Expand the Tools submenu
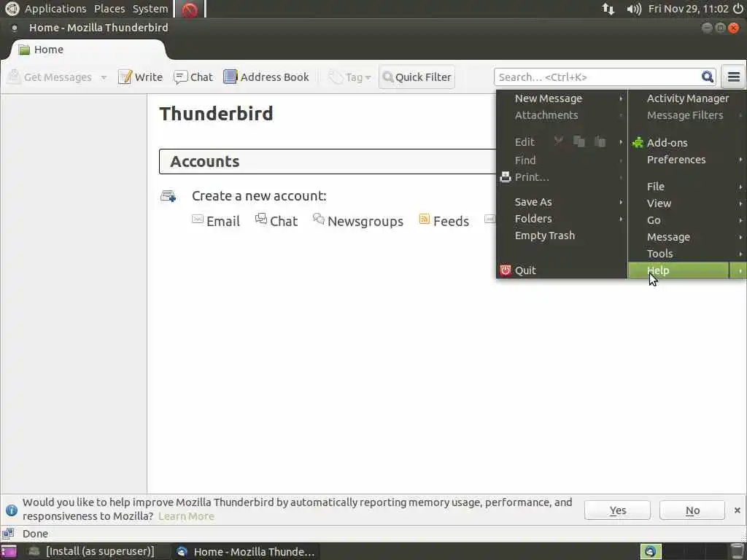The image size is (747, 560). (687, 253)
